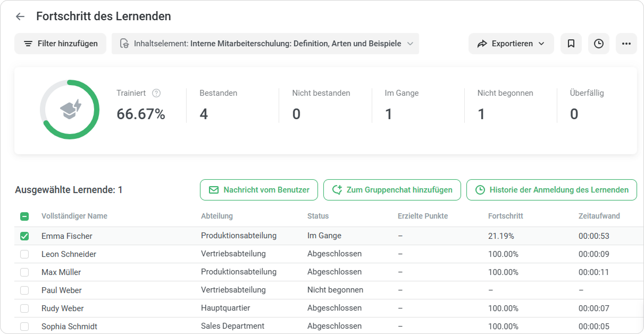Screen dimensions: 644x334
Task: Click the Im Gange statistic
Action: coord(402,105)
